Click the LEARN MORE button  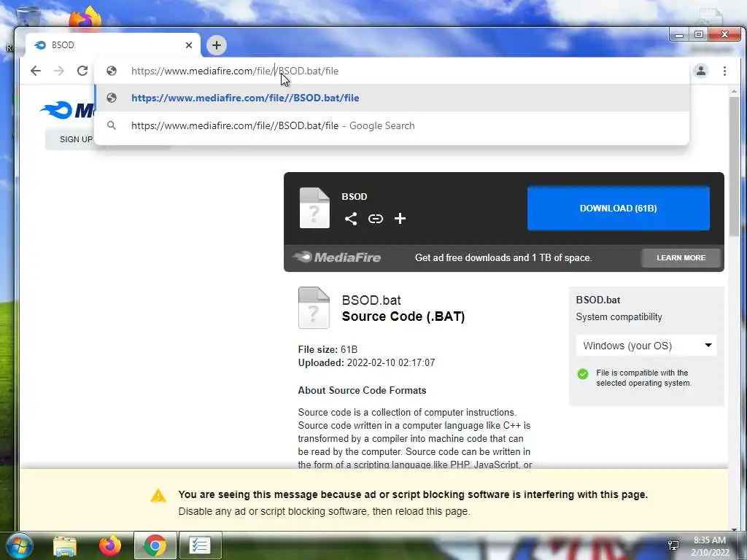click(681, 257)
